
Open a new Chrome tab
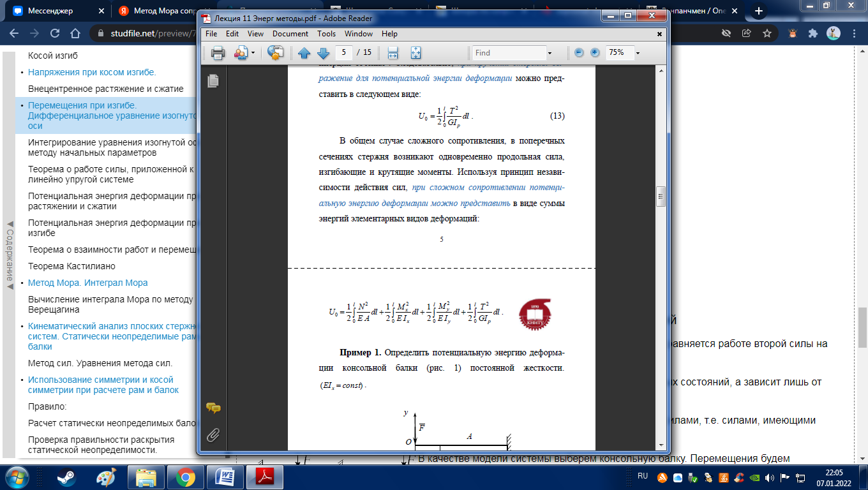[759, 11]
